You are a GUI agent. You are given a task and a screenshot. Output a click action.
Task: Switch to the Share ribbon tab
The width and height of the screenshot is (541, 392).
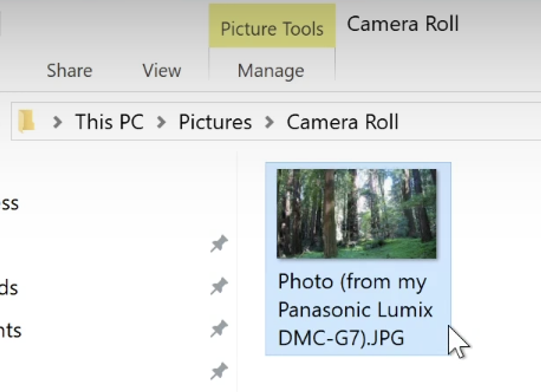click(69, 71)
